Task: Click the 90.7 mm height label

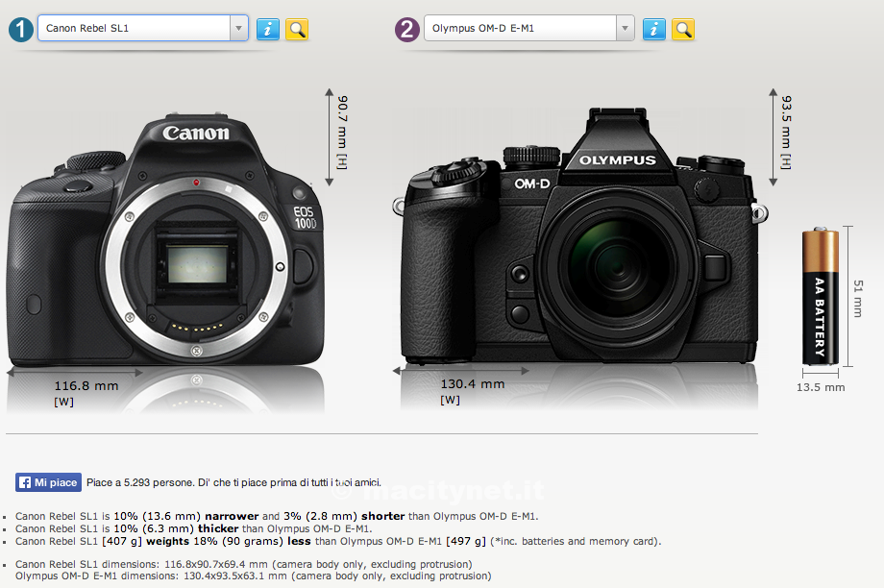Action: (x=342, y=133)
